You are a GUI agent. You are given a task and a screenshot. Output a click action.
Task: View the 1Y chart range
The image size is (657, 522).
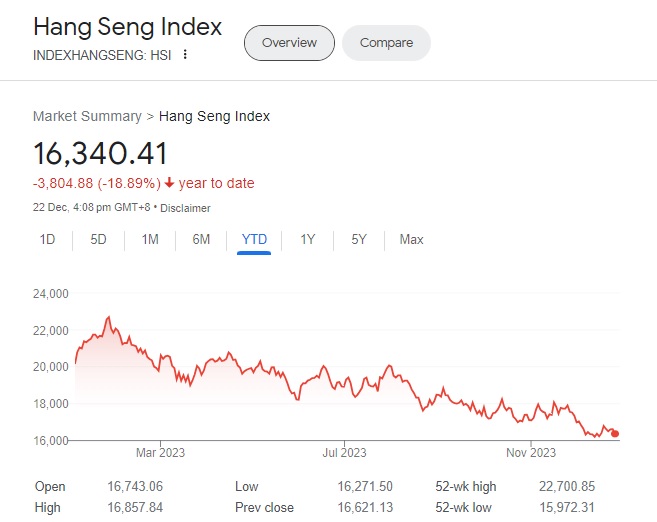tap(308, 239)
